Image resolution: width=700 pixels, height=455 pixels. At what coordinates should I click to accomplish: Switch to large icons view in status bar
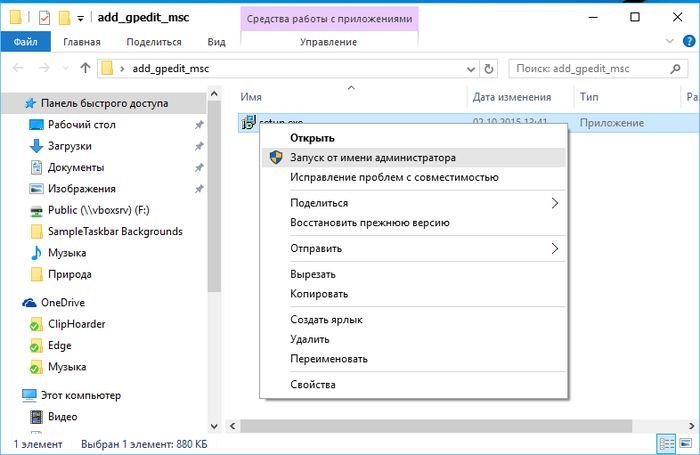click(x=685, y=442)
